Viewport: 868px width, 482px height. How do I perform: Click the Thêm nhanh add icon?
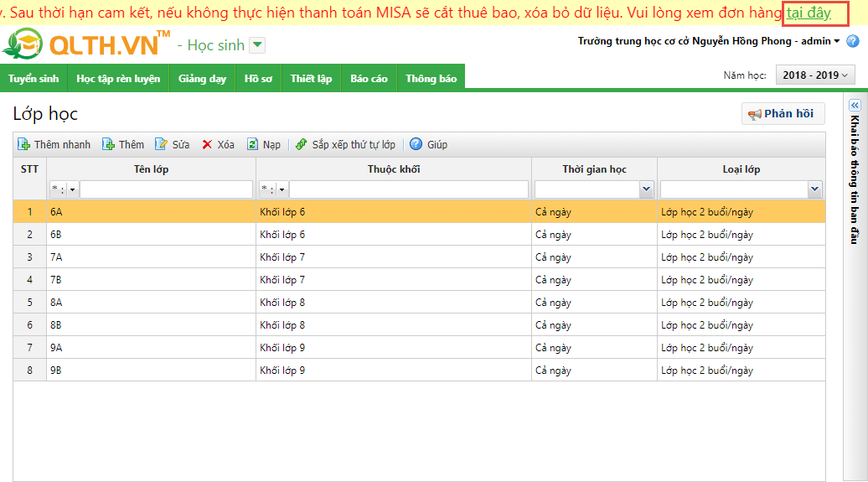click(x=23, y=144)
